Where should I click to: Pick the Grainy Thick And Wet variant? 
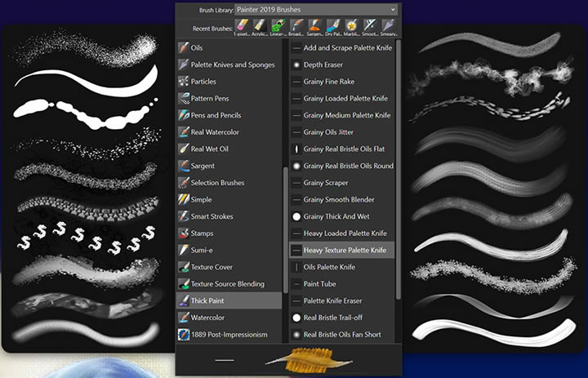click(x=342, y=216)
